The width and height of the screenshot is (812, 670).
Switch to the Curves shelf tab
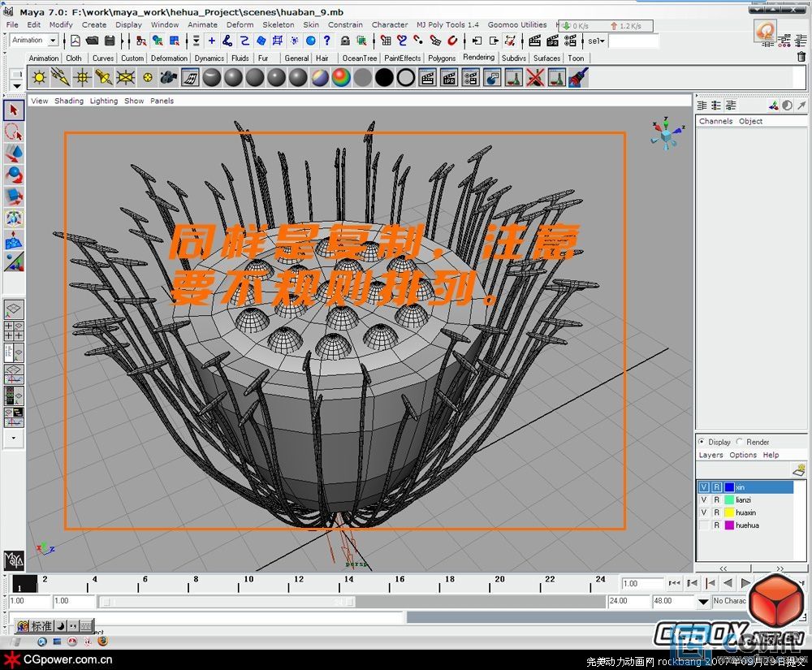pyautogui.click(x=103, y=58)
